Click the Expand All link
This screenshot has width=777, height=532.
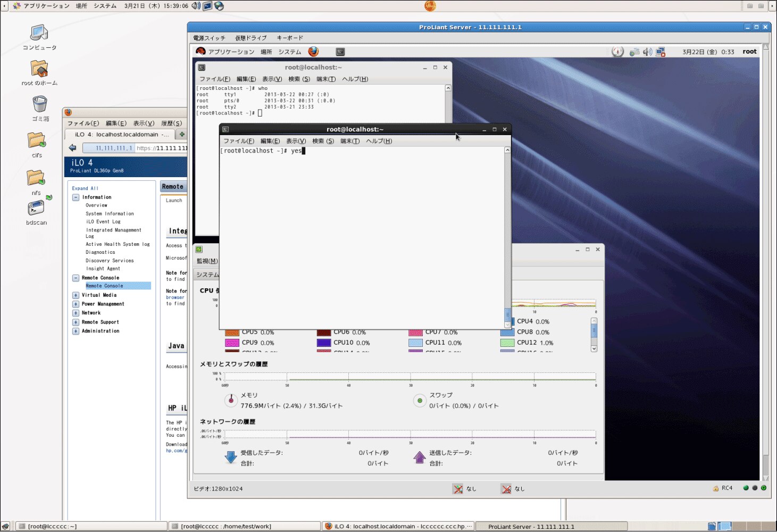pyautogui.click(x=85, y=188)
